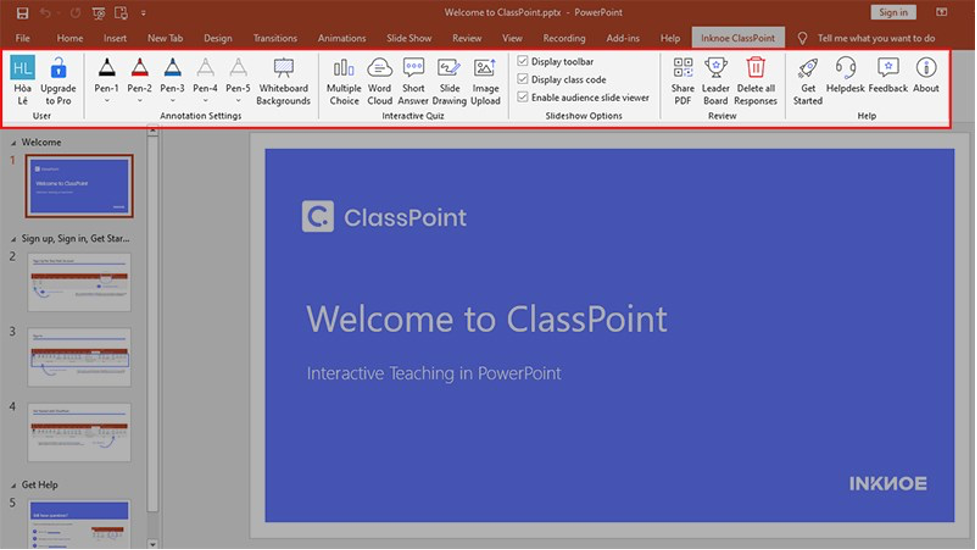Open the Multiple Choice quiz tool

click(343, 80)
